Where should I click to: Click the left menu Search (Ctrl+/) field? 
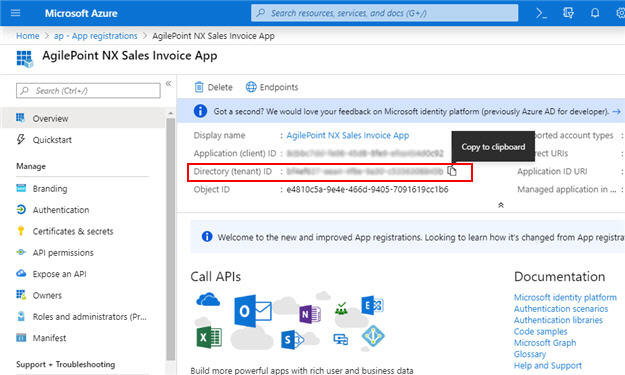pos(88,90)
